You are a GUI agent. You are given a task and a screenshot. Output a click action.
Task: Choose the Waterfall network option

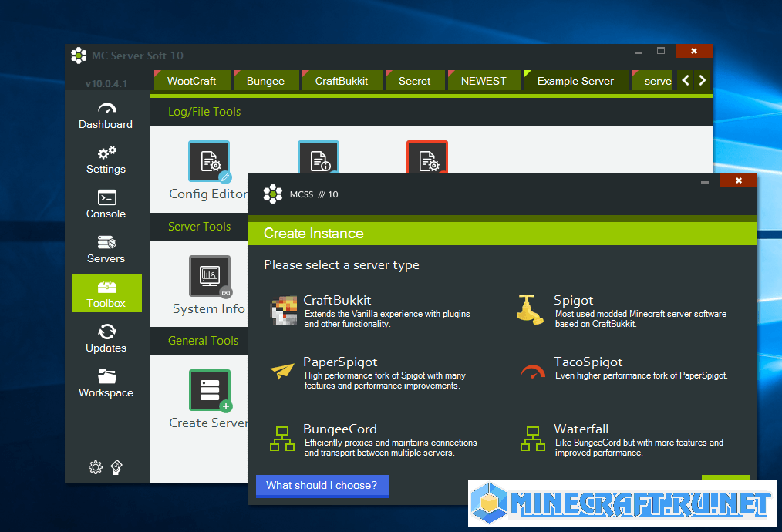click(622, 439)
